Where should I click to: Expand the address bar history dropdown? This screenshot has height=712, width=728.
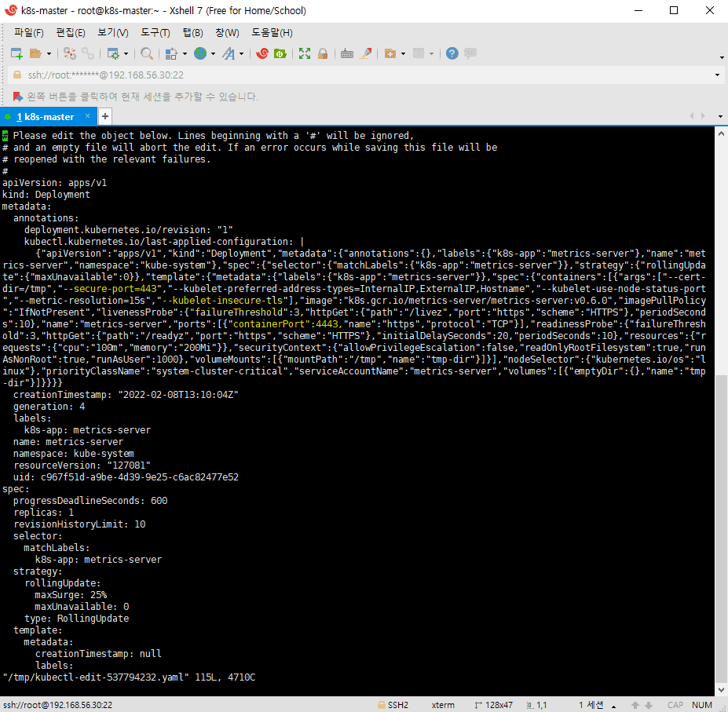pos(717,75)
